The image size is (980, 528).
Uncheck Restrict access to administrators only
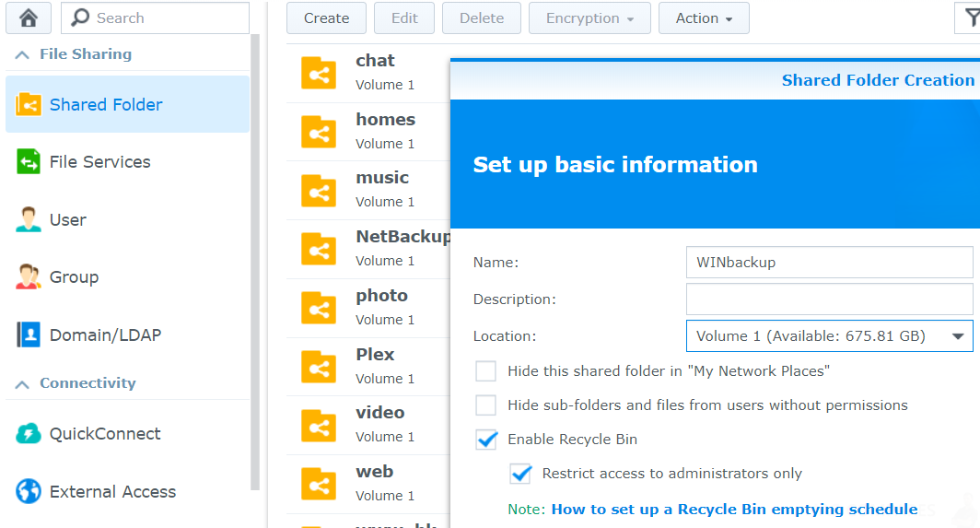coord(520,474)
